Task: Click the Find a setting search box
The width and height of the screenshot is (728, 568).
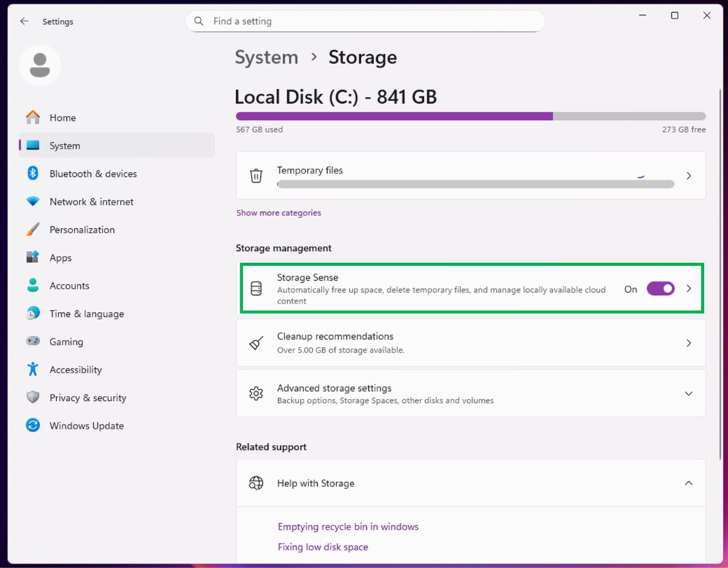Action: 365,21
